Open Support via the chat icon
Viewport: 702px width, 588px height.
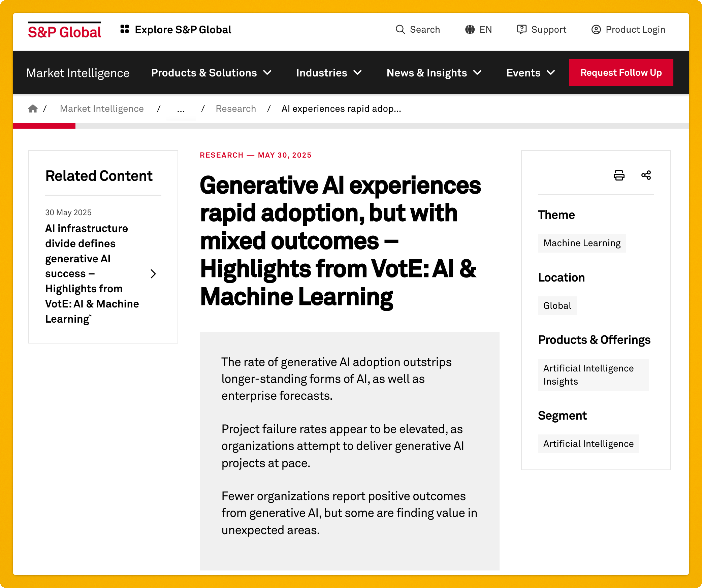[x=521, y=30]
